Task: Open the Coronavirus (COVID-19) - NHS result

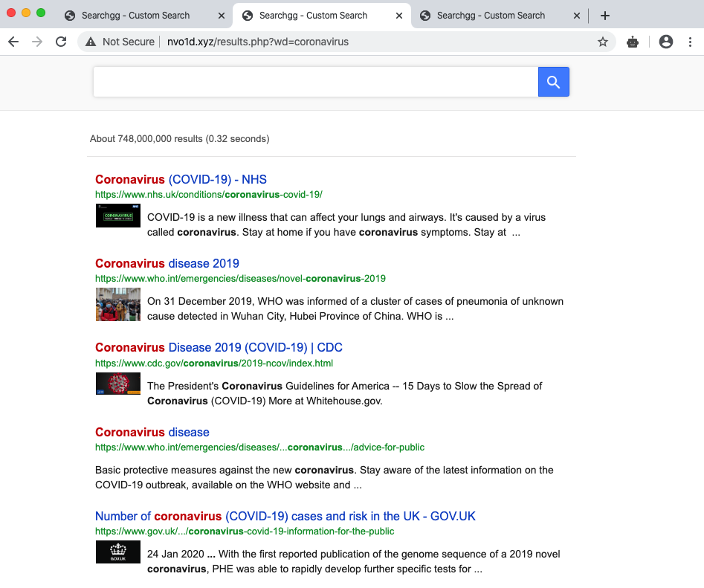Action: pos(181,179)
